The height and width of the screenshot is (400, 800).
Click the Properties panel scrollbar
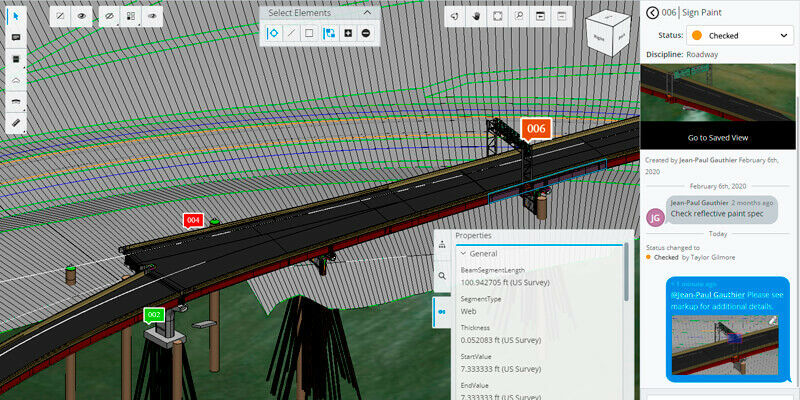pyautogui.click(x=627, y=273)
